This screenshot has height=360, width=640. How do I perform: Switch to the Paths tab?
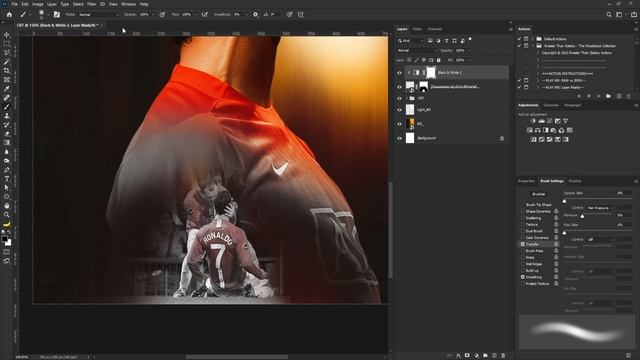pos(417,29)
